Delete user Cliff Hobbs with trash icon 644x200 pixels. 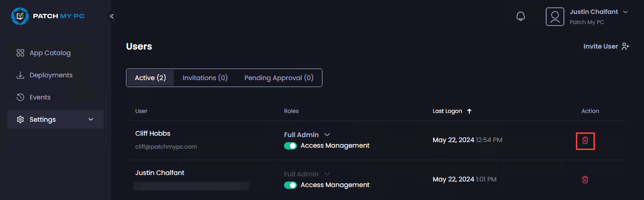585,140
